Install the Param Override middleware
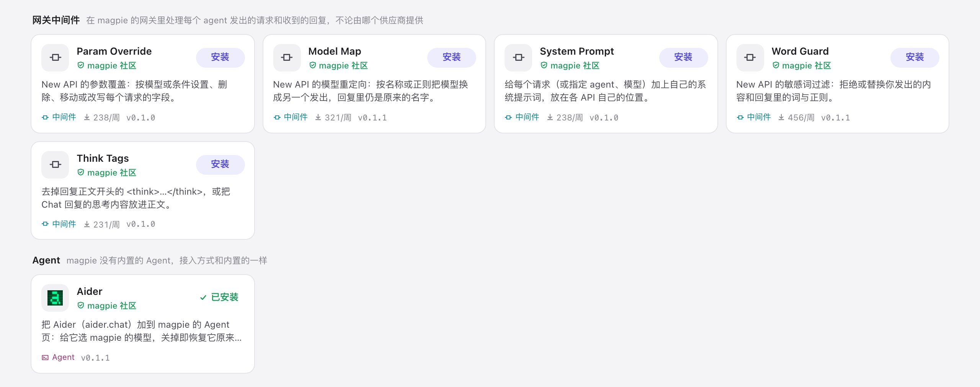 (220, 57)
